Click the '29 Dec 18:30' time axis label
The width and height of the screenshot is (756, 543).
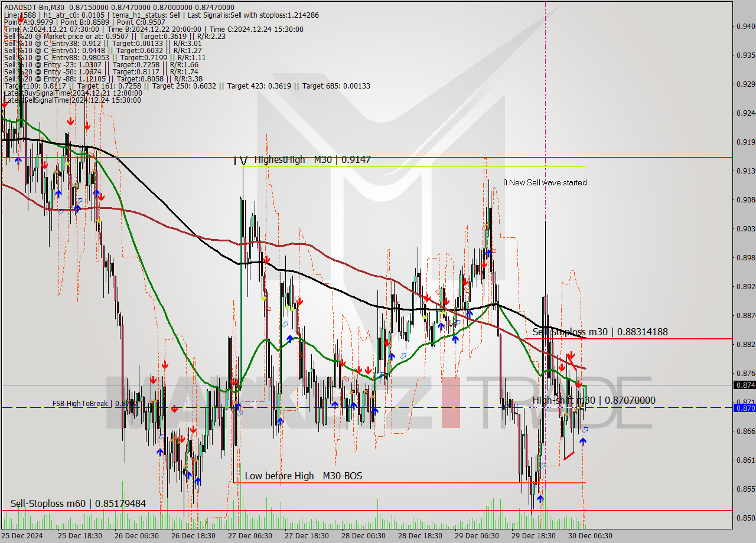click(x=533, y=536)
